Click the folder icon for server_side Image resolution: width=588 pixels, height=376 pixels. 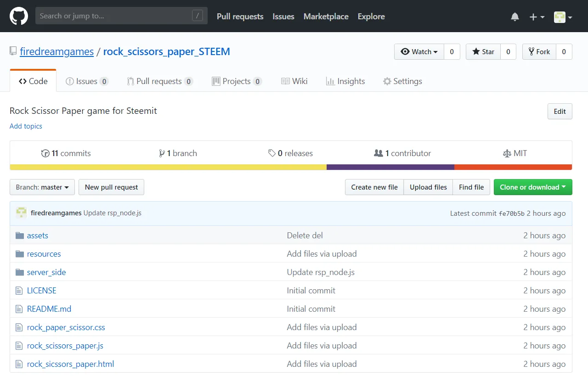tap(19, 272)
